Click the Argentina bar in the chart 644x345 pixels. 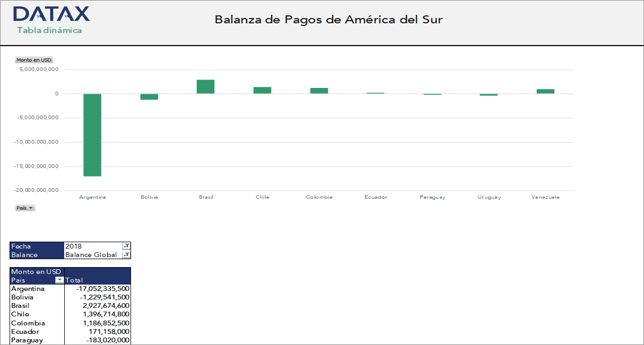click(x=93, y=135)
